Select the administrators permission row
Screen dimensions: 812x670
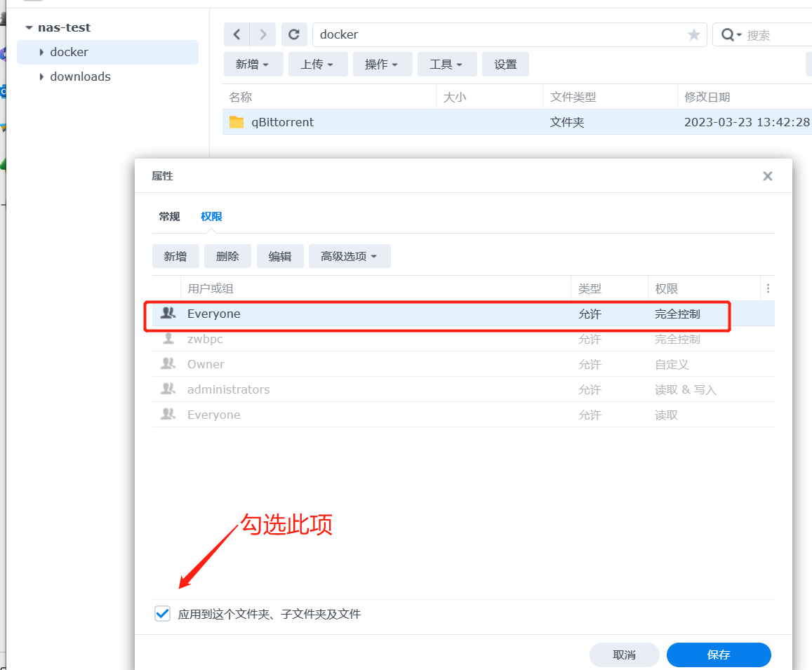coord(463,389)
